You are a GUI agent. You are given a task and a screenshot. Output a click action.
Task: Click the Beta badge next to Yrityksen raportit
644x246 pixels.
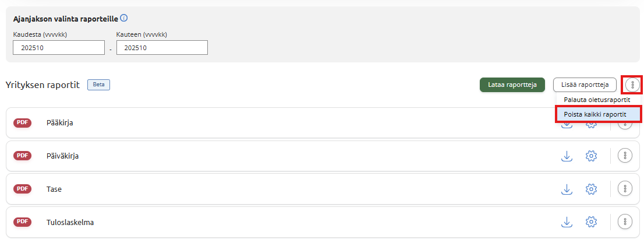point(98,85)
